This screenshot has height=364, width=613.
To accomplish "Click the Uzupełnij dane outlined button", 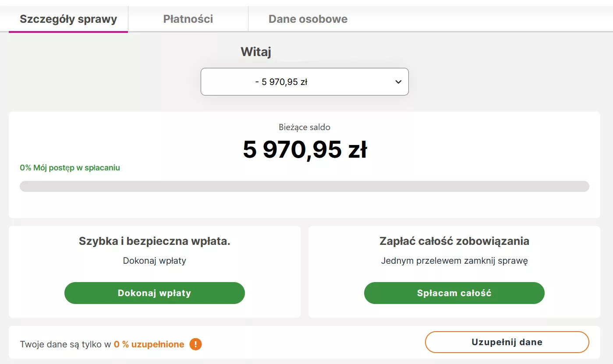I will pos(507,342).
